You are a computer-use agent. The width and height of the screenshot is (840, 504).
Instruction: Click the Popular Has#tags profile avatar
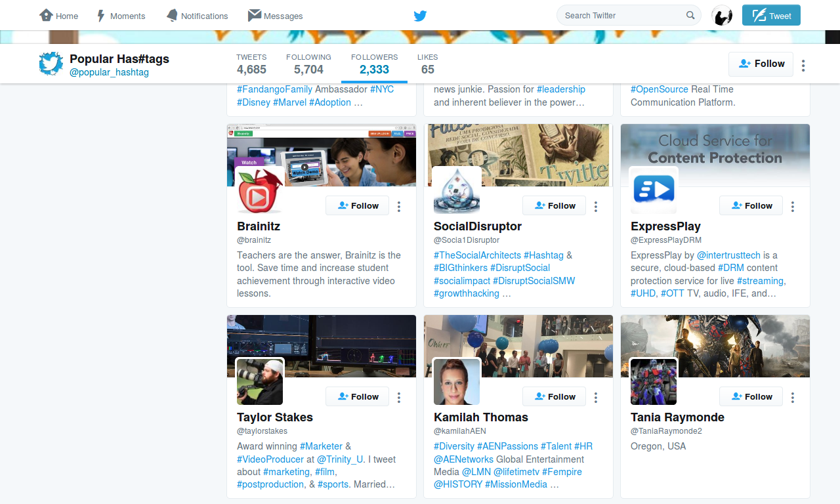51,64
